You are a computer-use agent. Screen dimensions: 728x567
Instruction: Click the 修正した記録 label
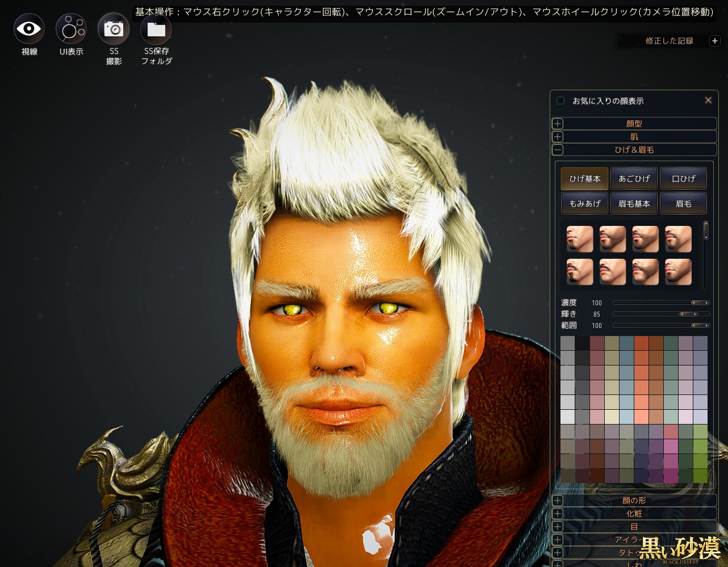(x=669, y=41)
